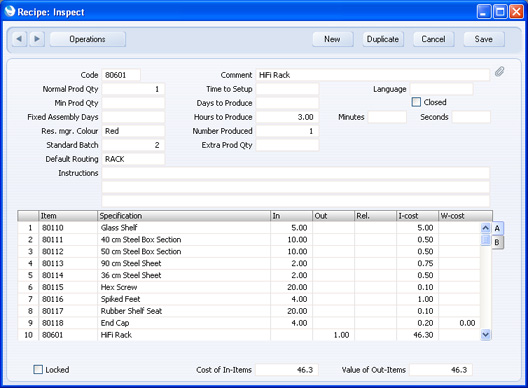Viewport: 528px width, 388px height.
Task: Click the I-cost column header
Action: (418, 216)
